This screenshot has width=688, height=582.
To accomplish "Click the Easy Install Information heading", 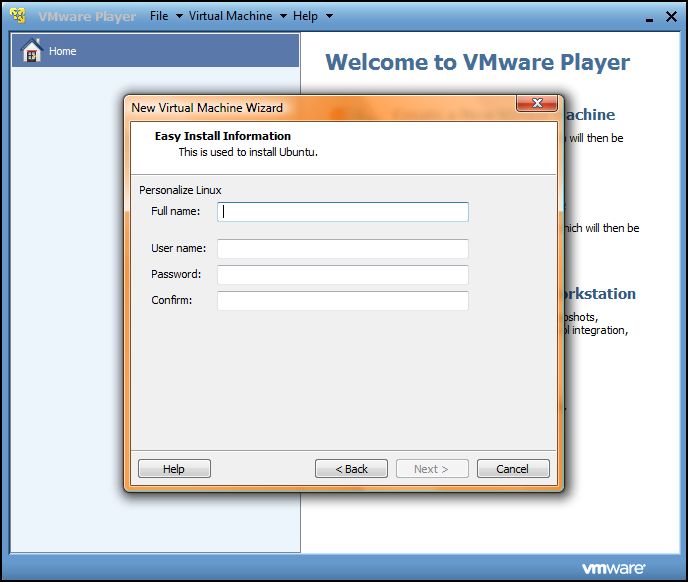I will click(x=222, y=136).
